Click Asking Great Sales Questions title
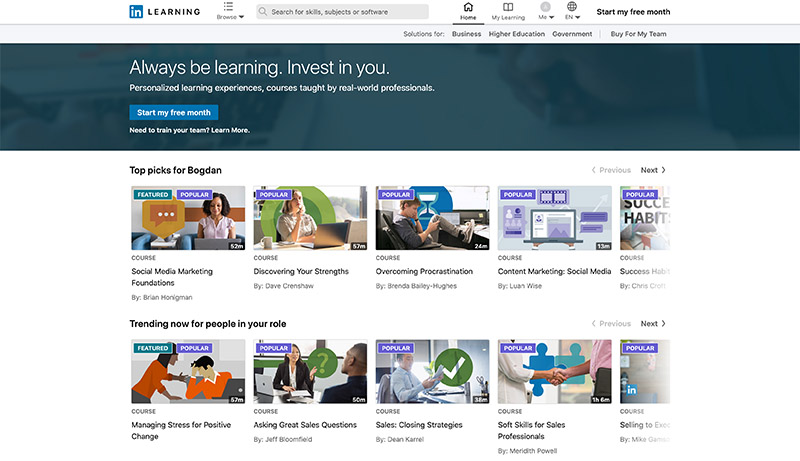 click(x=305, y=425)
